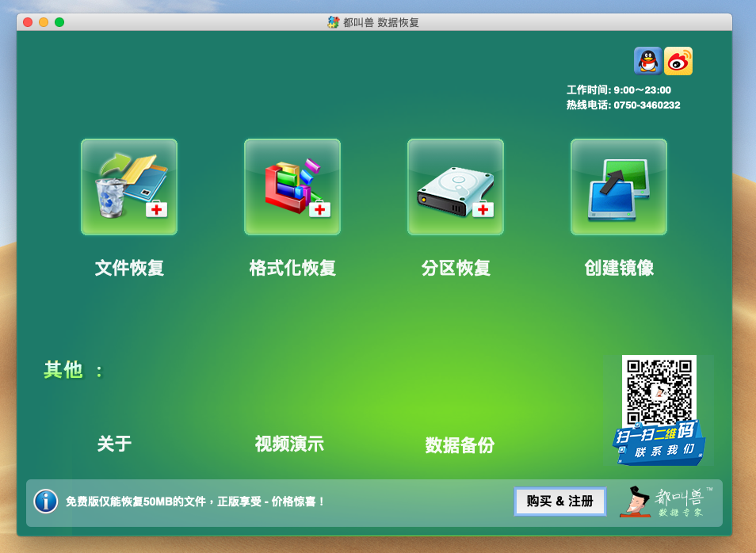Click the blue info icon in bottom bar

click(x=46, y=502)
